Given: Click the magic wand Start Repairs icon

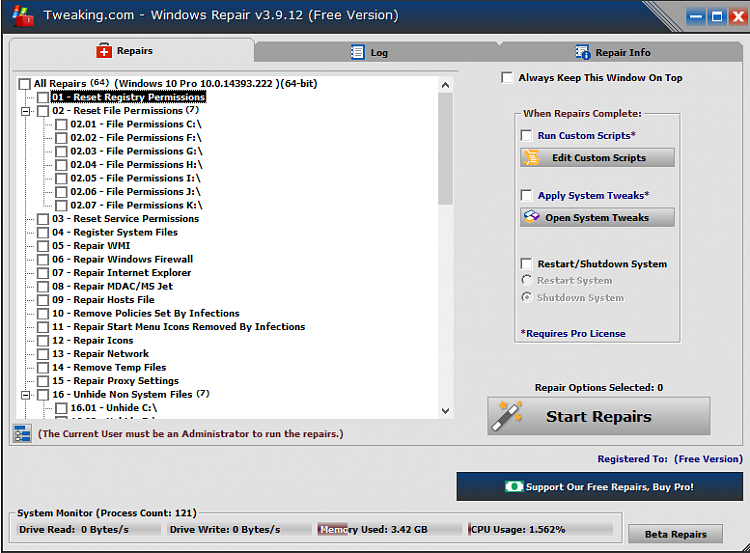Looking at the screenshot, I should [x=508, y=416].
